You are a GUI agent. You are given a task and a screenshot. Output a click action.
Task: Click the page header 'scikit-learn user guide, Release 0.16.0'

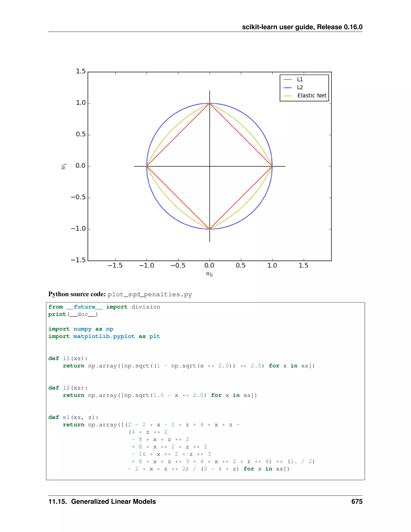[302, 27]
